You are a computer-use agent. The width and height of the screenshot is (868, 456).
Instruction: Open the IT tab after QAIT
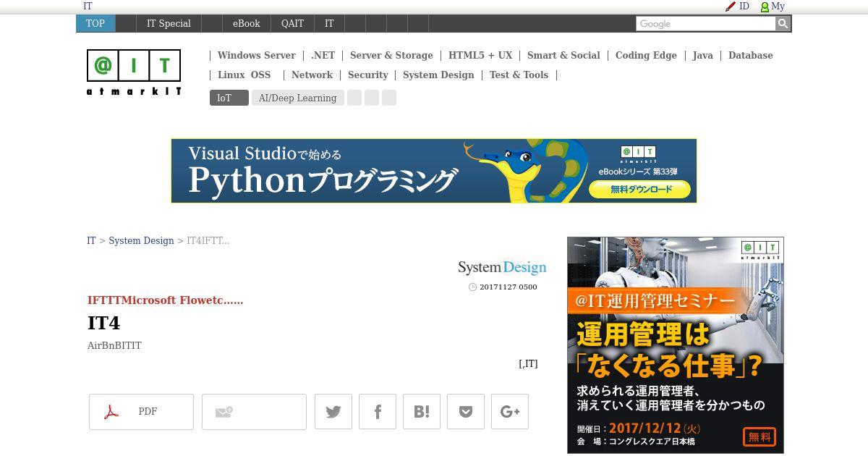coord(329,23)
